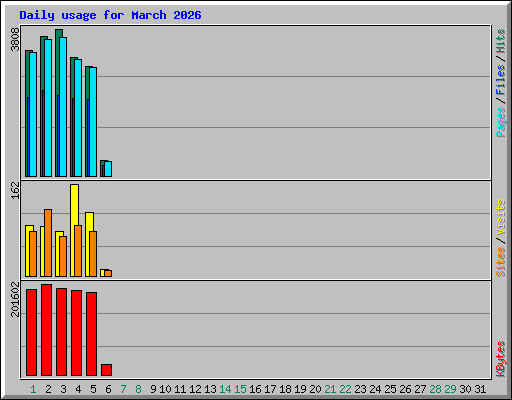Click green weekend day 15 label

(240, 389)
